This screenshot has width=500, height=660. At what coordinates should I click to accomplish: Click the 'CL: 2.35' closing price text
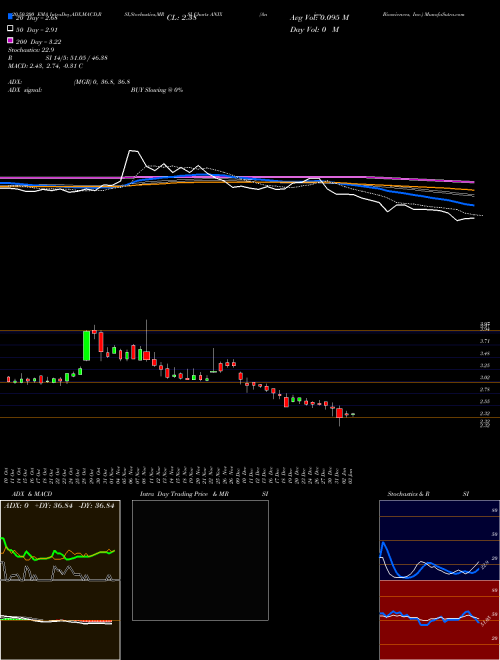click(181, 18)
